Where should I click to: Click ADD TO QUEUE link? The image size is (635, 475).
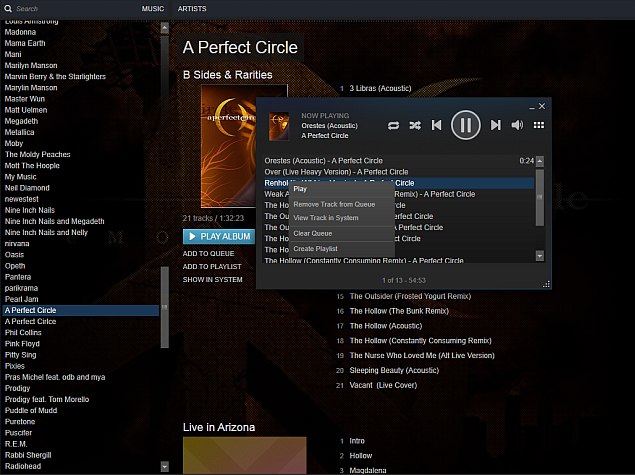pos(208,254)
